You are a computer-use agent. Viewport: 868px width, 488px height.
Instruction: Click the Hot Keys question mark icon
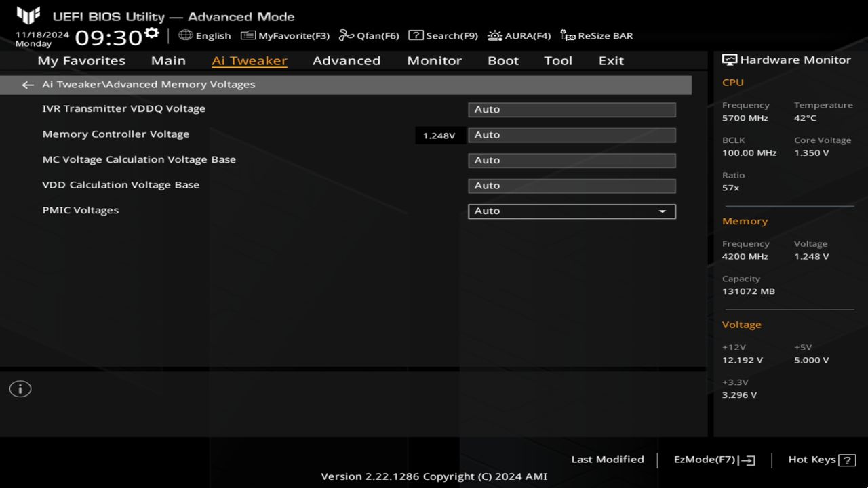(847, 460)
